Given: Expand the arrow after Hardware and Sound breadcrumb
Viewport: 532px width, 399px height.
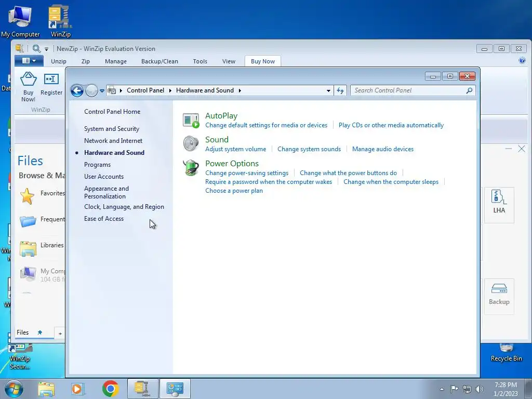Looking at the screenshot, I should [240, 90].
